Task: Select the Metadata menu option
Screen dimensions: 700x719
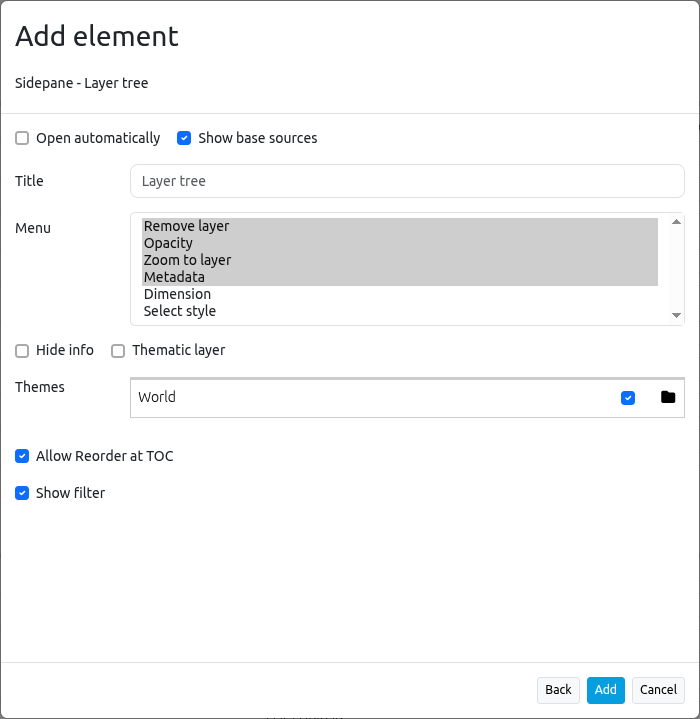Action: [174, 277]
